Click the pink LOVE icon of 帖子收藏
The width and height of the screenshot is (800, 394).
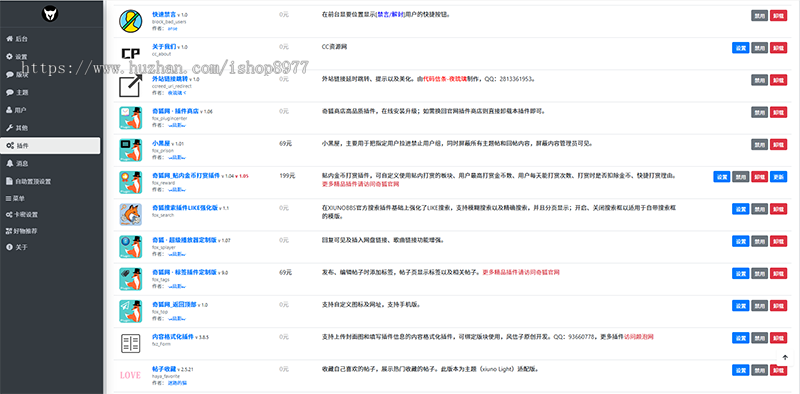(x=130, y=376)
